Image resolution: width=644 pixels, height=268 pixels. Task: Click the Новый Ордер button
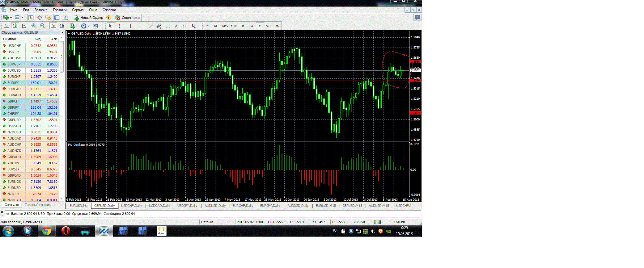tap(88, 18)
